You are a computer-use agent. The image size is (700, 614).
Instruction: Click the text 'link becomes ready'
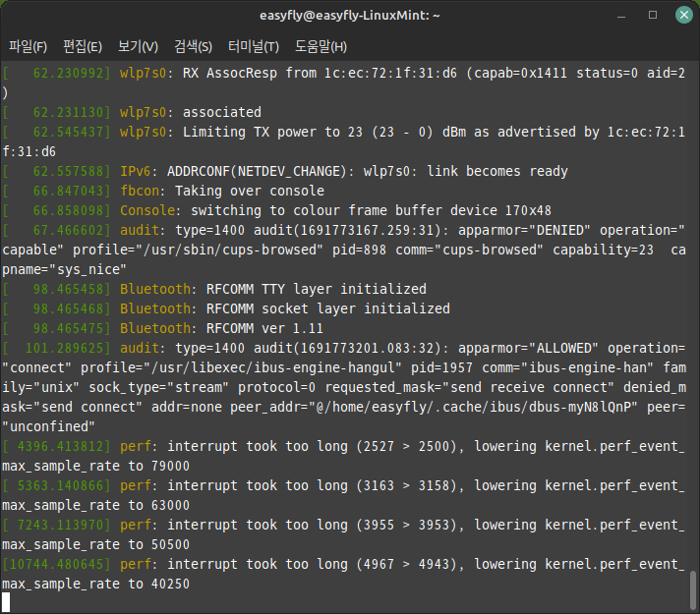click(497, 171)
